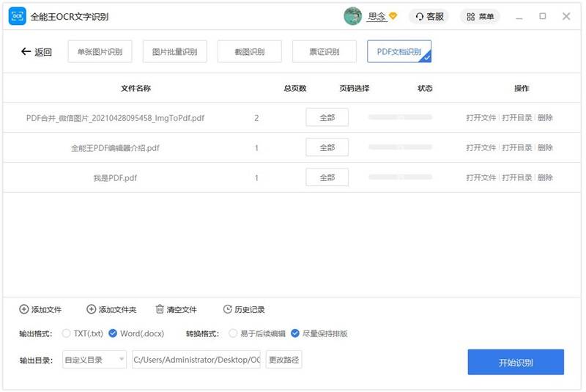The image size is (586, 392).
Task: Choose page range 全部 for 全能王PDF编辑器介绍.pdf
Action: 327,147
